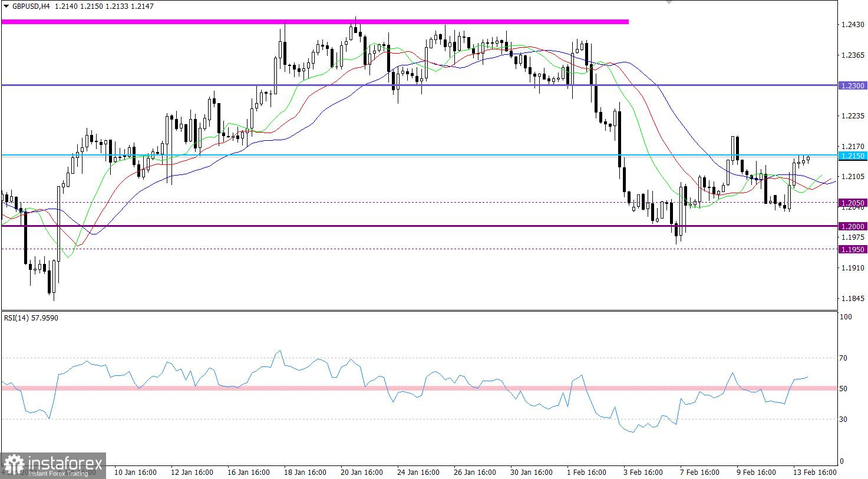
Task: Click the 26 Jan 16:00 time label
Action: (x=475, y=473)
